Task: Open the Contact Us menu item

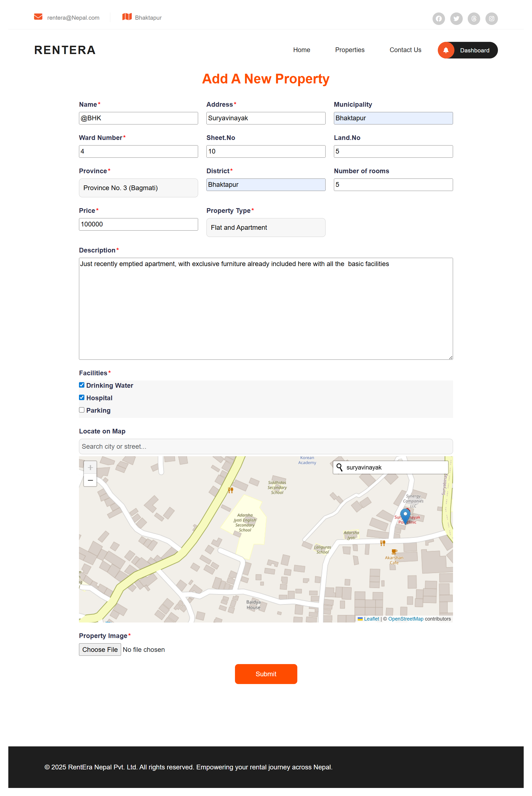Action: [x=405, y=50]
